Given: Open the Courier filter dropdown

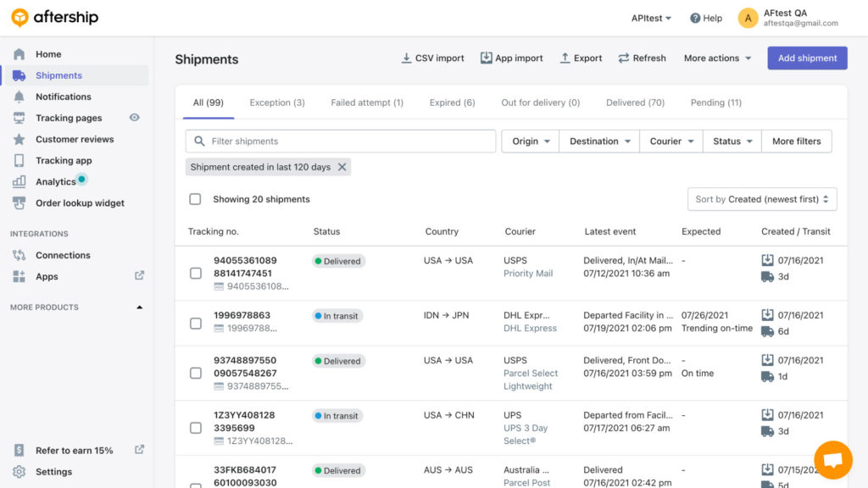Looking at the screenshot, I should point(671,141).
